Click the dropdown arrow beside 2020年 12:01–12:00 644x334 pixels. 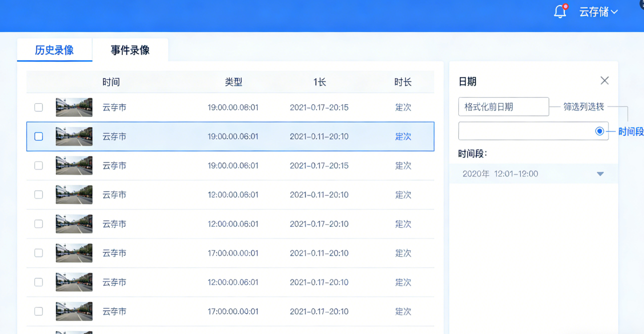pyautogui.click(x=601, y=173)
